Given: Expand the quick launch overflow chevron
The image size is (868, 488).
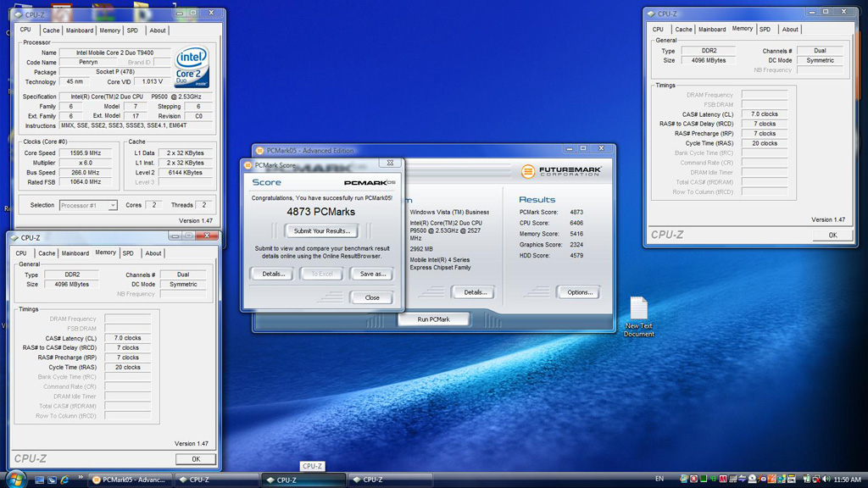Looking at the screenshot, I should [81, 477].
